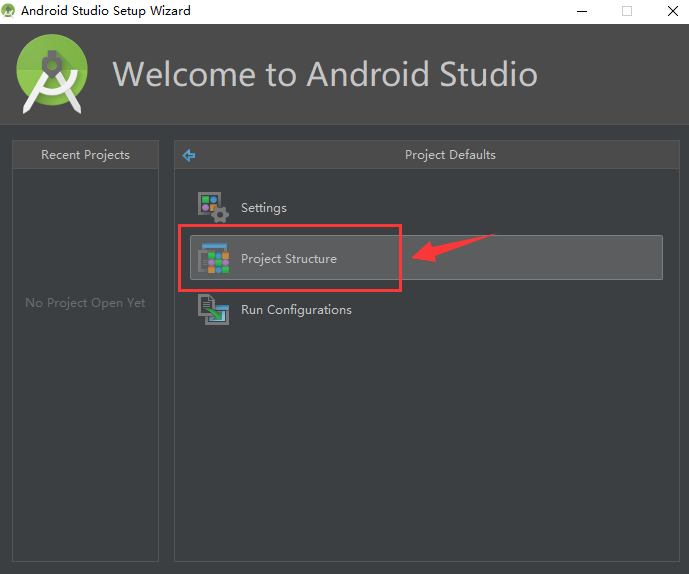Click the Project Defaults panel title

pos(450,155)
